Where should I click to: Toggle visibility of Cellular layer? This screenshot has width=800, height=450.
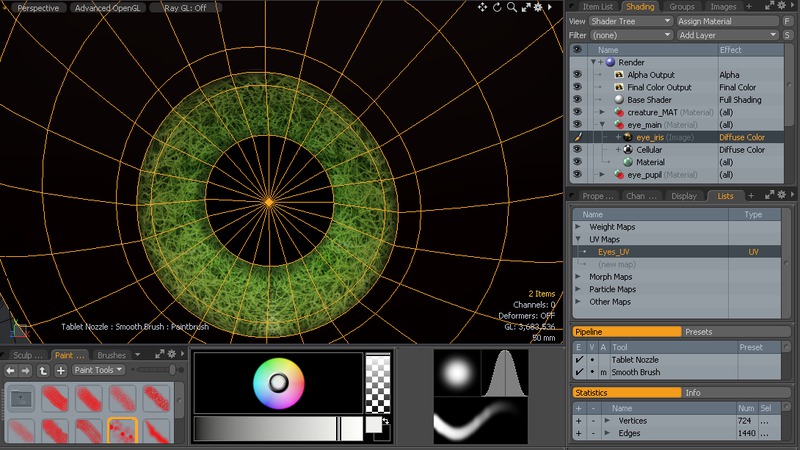577,150
